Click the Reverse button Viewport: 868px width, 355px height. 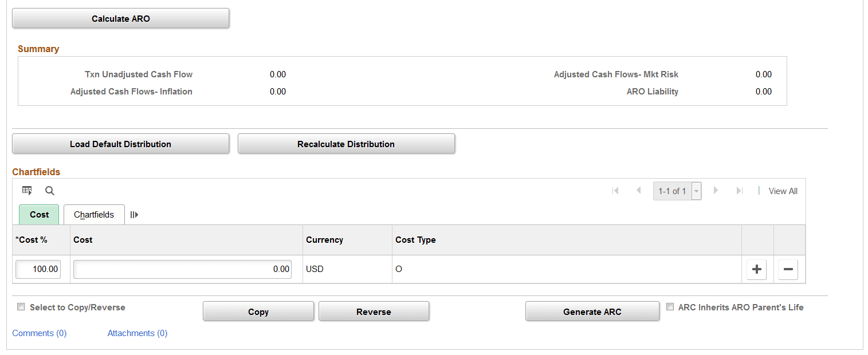[374, 311]
